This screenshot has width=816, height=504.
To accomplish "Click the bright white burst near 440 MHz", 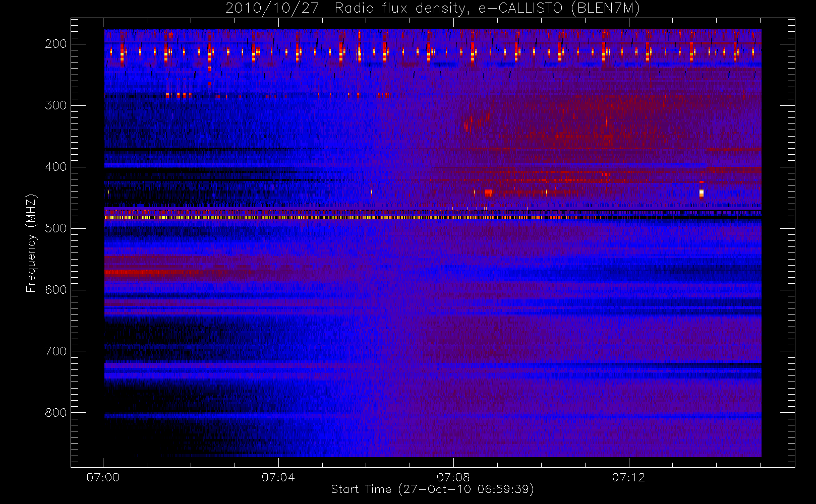I will pyautogui.click(x=702, y=193).
